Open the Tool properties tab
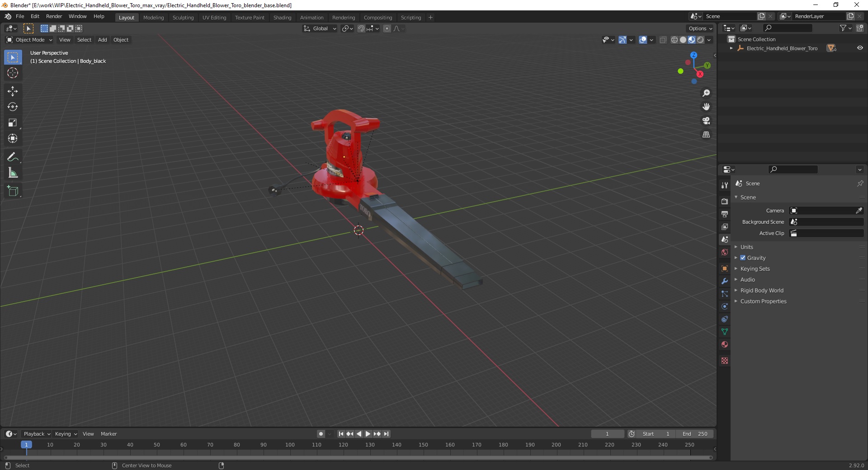Screen dimensions: 868x470 (725, 185)
